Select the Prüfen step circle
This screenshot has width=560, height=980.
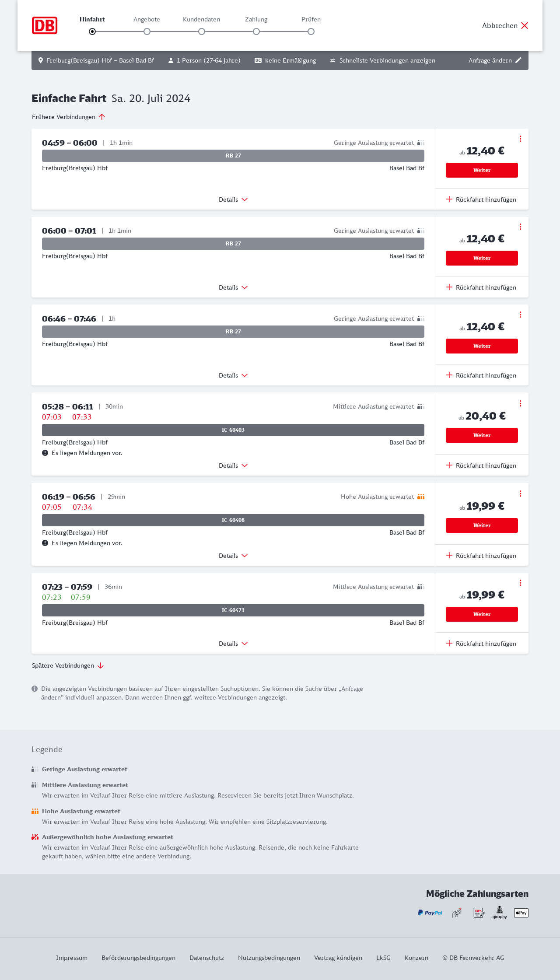[311, 31]
